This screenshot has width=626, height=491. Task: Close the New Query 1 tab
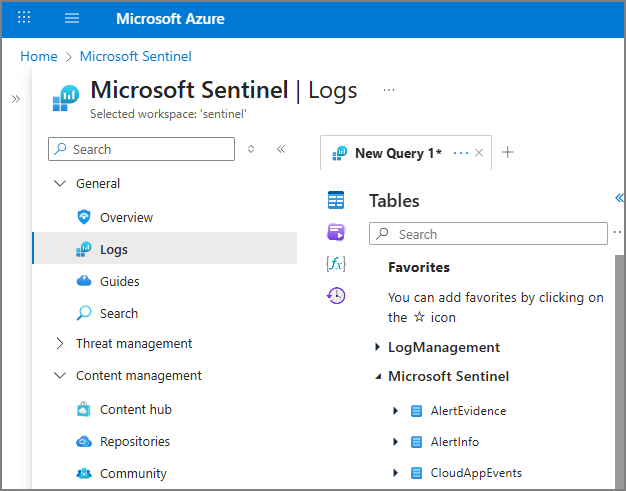[479, 153]
